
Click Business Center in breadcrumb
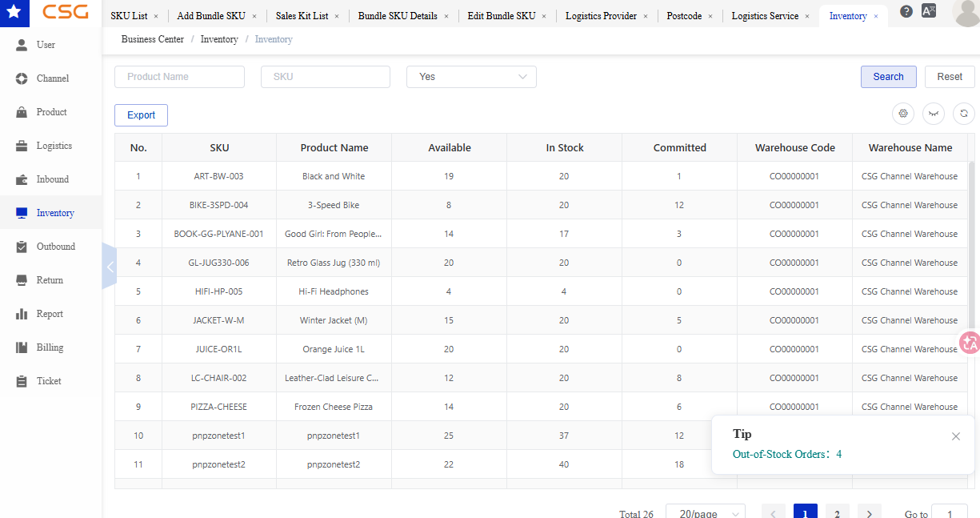click(153, 39)
